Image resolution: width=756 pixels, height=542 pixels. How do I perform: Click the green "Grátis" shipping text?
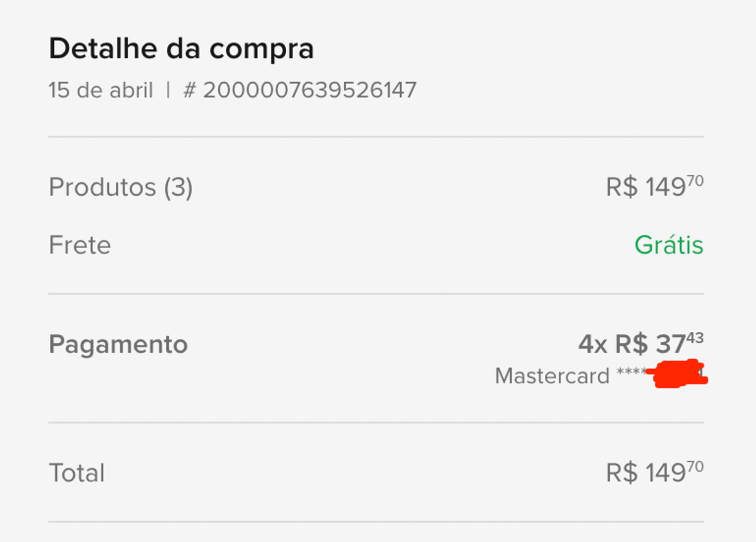668,246
